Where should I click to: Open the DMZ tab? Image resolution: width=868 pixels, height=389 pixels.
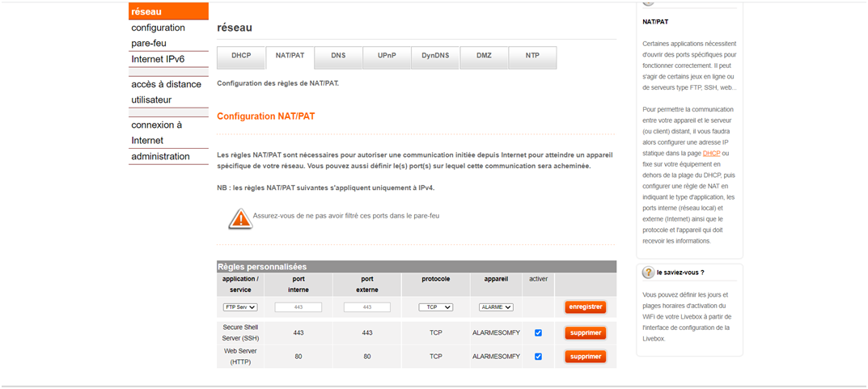point(484,56)
